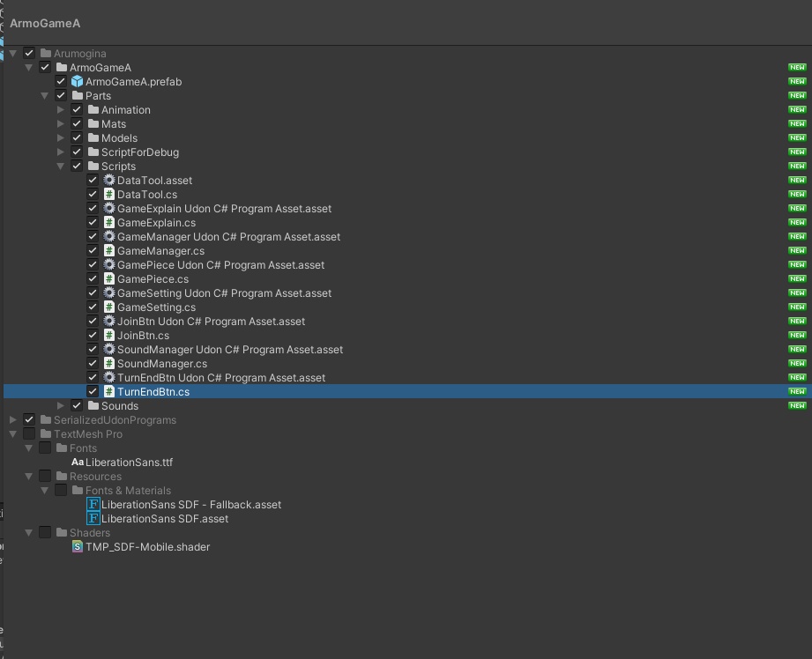Select the SoundManager.cs file name
812x659 pixels.
(x=162, y=363)
